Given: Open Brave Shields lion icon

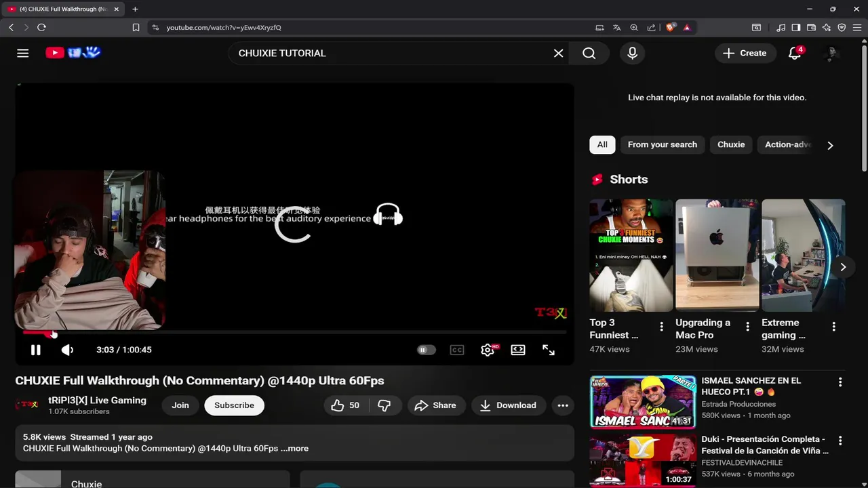Looking at the screenshot, I should tap(670, 28).
